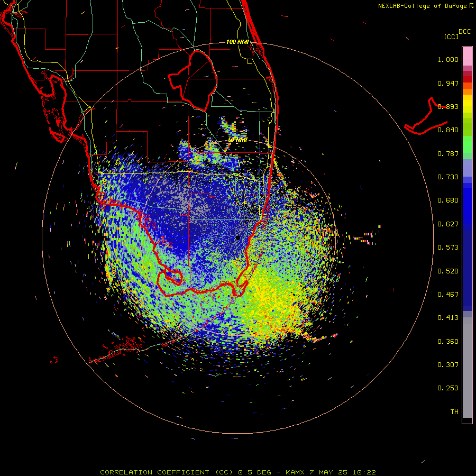Click the DCC label above the color scale

[465, 32]
